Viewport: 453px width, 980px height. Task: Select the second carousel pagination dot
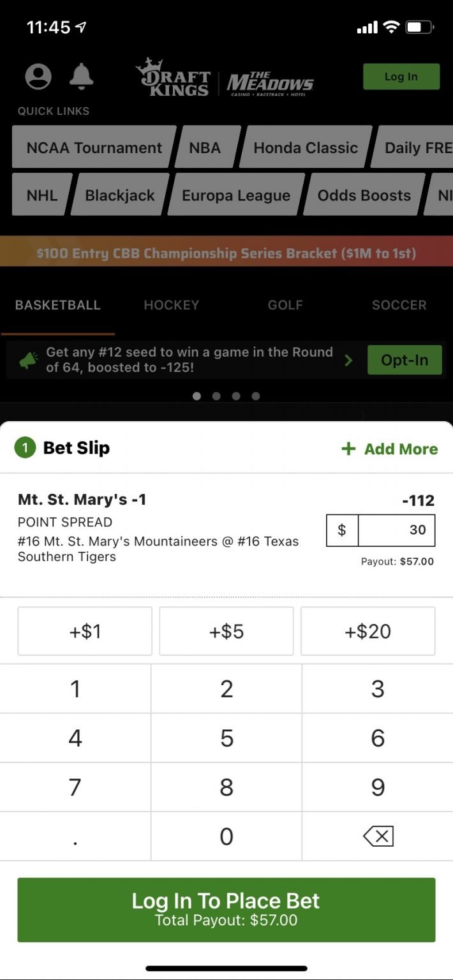[x=216, y=396]
